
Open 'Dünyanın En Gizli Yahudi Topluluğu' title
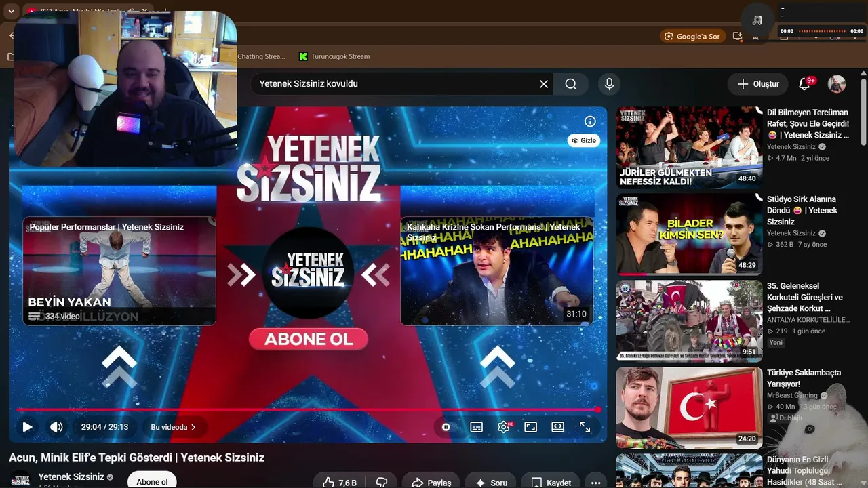(x=804, y=470)
